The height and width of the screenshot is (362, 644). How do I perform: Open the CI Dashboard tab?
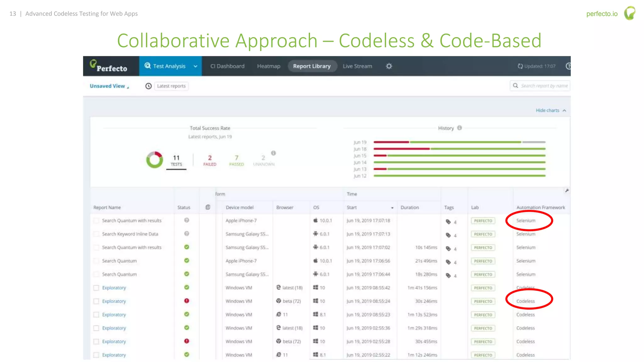pyautogui.click(x=227, y=66)
